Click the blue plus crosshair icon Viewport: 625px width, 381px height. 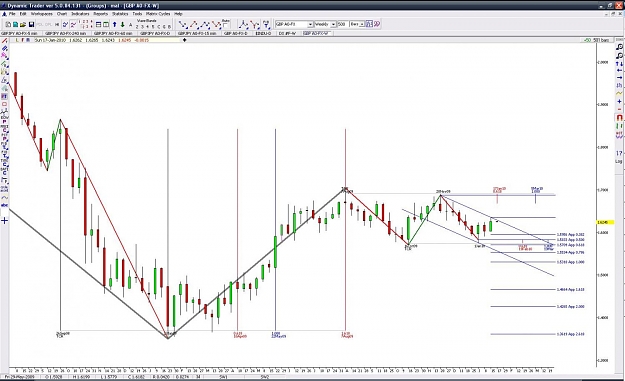point(4,220)
